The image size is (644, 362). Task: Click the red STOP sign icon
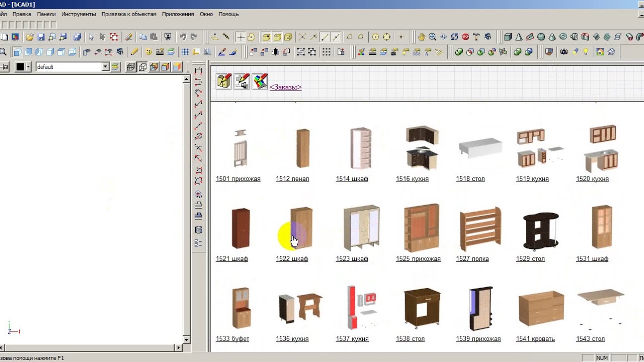click(465, 37)
